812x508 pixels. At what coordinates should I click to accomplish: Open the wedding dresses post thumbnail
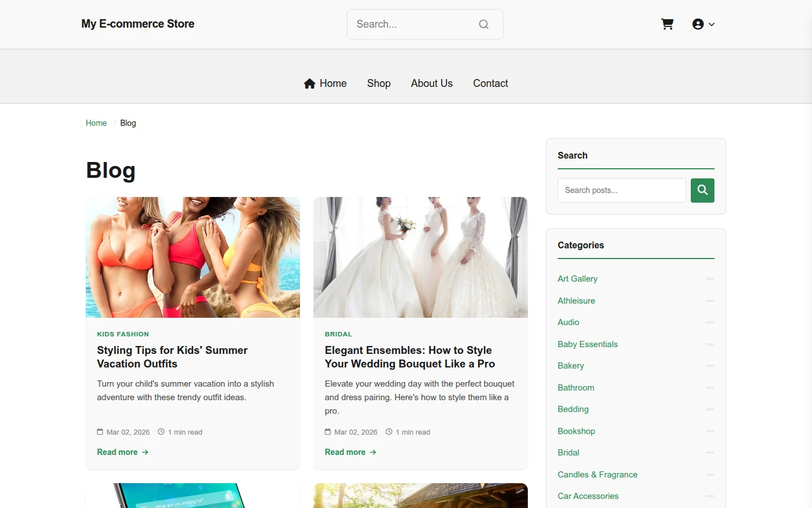coord(421,257)
